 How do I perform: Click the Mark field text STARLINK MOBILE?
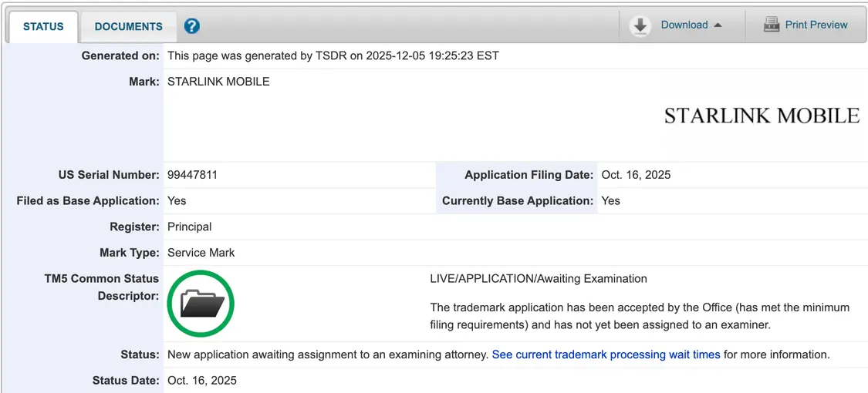[218, 81]
